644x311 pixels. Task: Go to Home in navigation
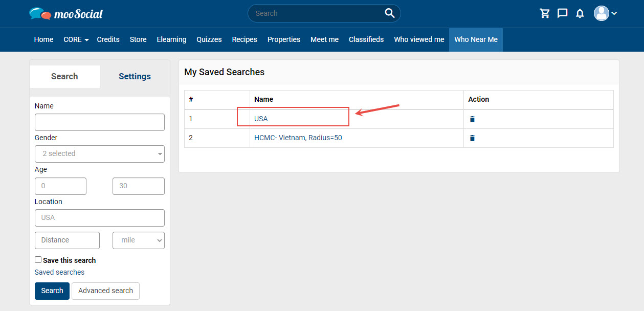[43, 39]
